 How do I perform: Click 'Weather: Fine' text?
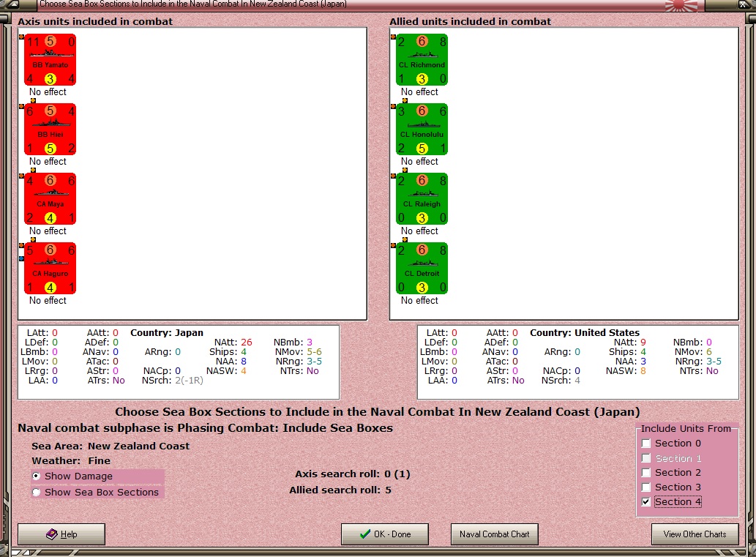click(72, 460)
